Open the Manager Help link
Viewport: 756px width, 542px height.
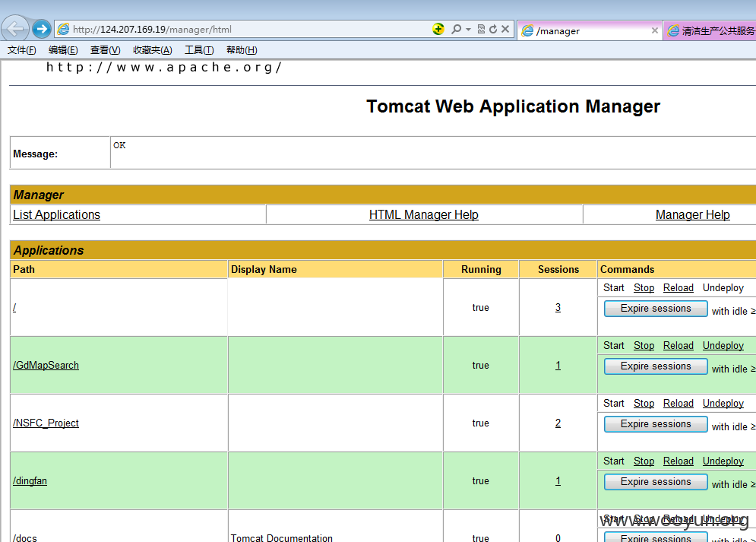692,214
